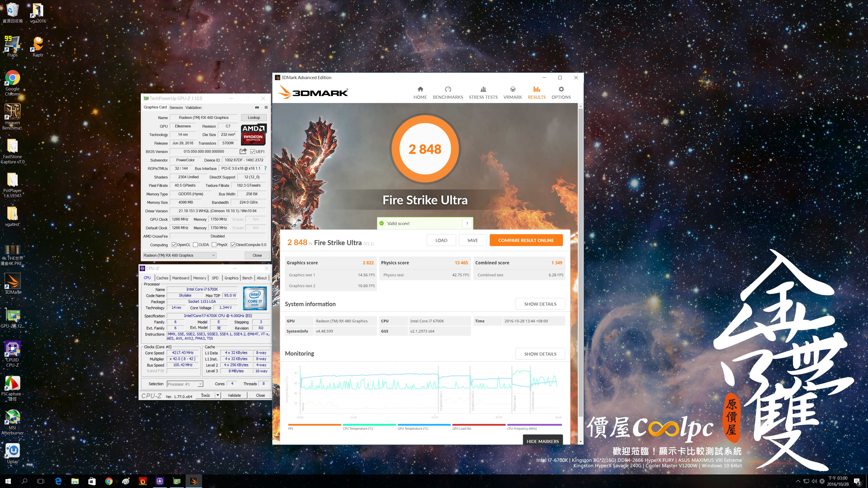Image resolution: width=868 pixels, height=488 pixels.
Task: Click SHOW DETAILS for System information
Action: coord(540,304)
